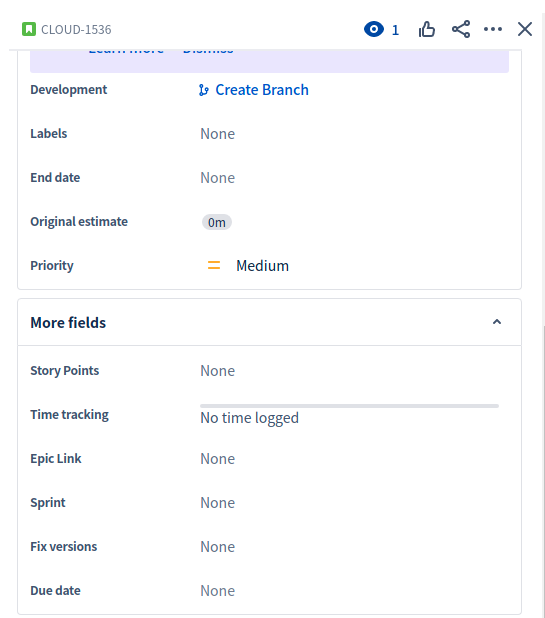Click the branch icon next to Create Branch
This screenshot has width=545, height=618.
203,90
